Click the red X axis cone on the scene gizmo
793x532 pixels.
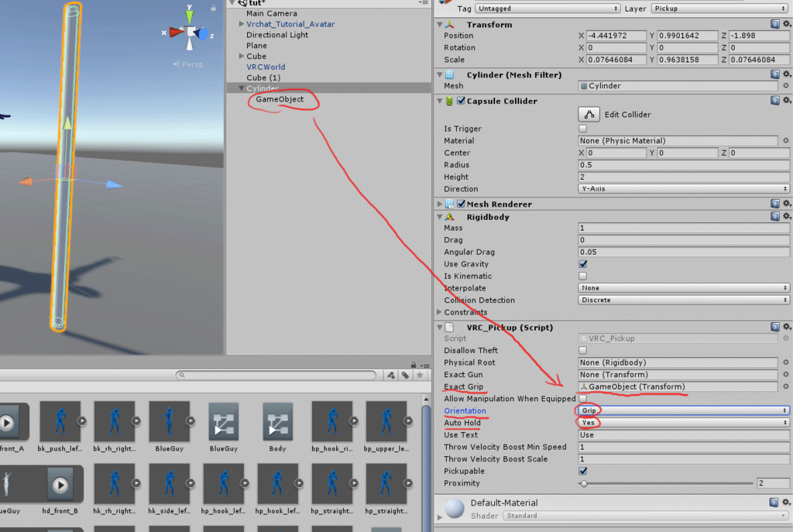click(176, 33)
